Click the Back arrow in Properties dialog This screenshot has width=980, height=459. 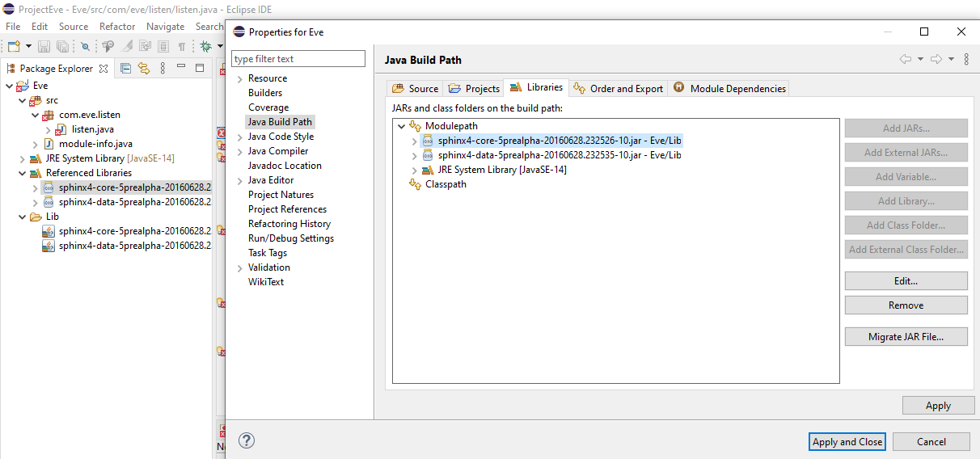click(906, 59)
